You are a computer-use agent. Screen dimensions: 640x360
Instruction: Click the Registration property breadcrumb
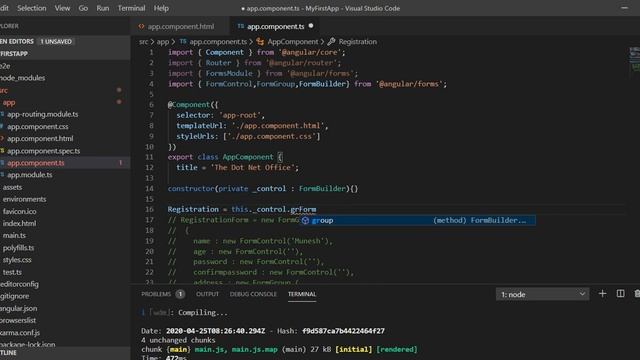(358, 42)
